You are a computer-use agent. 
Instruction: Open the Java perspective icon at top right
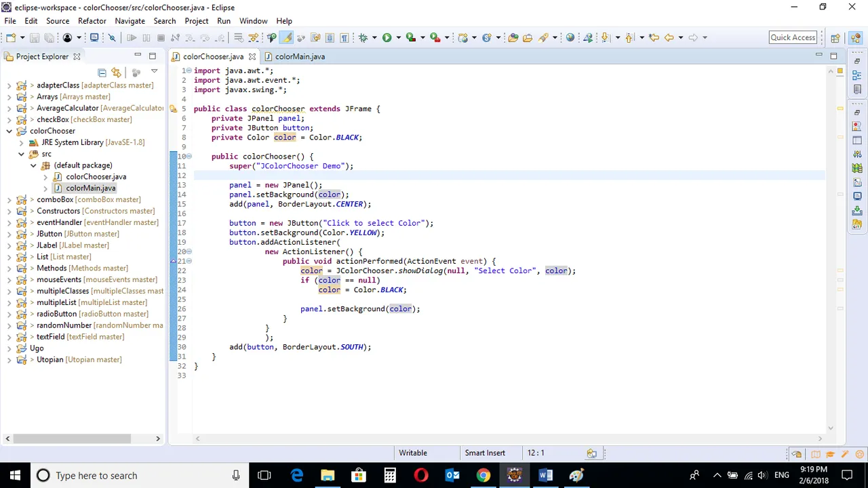coord(856,37)
